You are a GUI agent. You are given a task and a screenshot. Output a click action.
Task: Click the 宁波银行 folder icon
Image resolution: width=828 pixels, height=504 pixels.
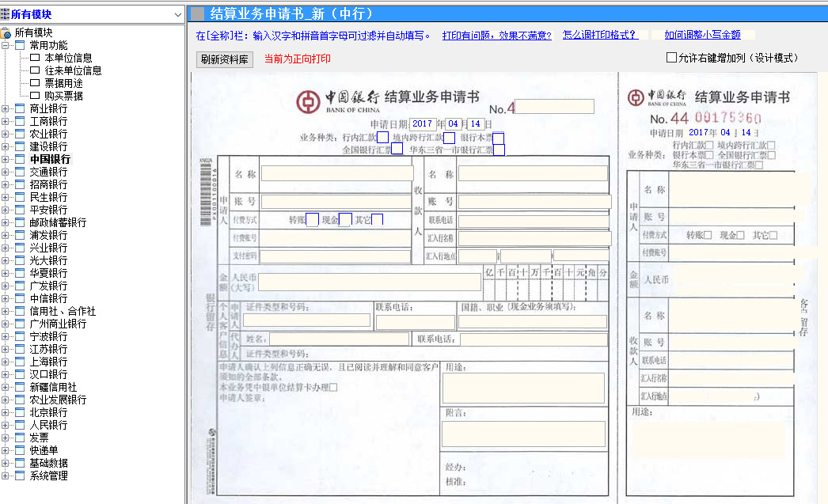click(x=20, y=337)
